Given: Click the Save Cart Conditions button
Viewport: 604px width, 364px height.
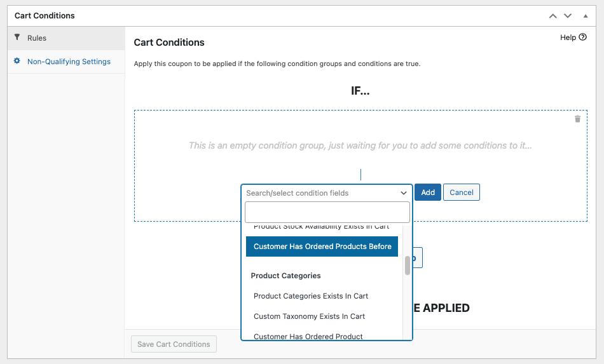Looking at the screenshot, I should 174,344.
